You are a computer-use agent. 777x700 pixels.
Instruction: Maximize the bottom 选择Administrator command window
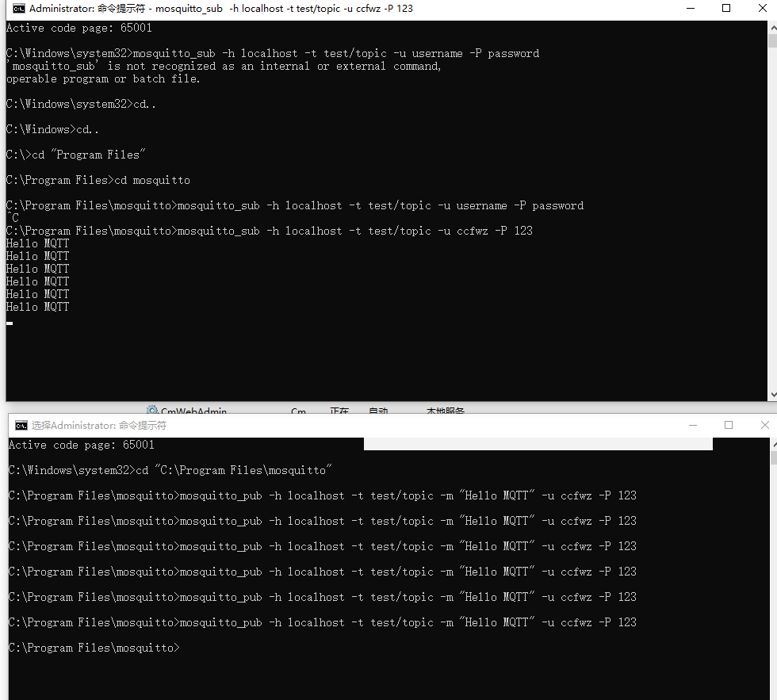click(729, 425)
